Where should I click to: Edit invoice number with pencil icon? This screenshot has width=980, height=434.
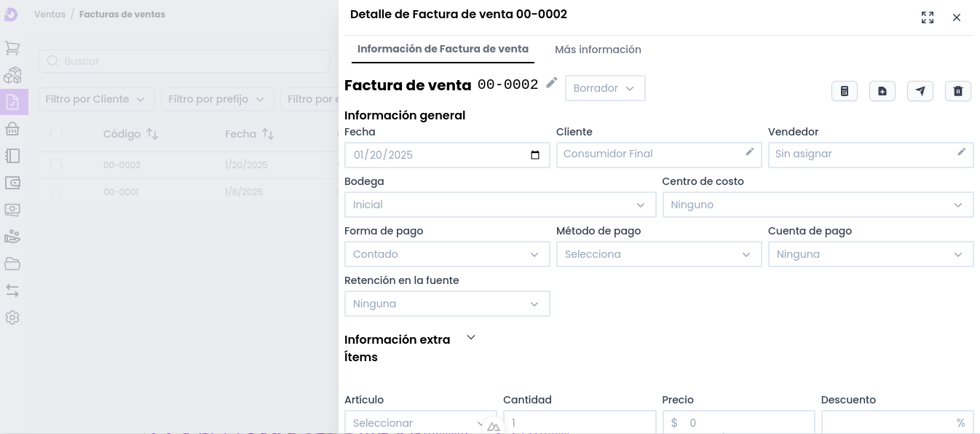(552, 83)
